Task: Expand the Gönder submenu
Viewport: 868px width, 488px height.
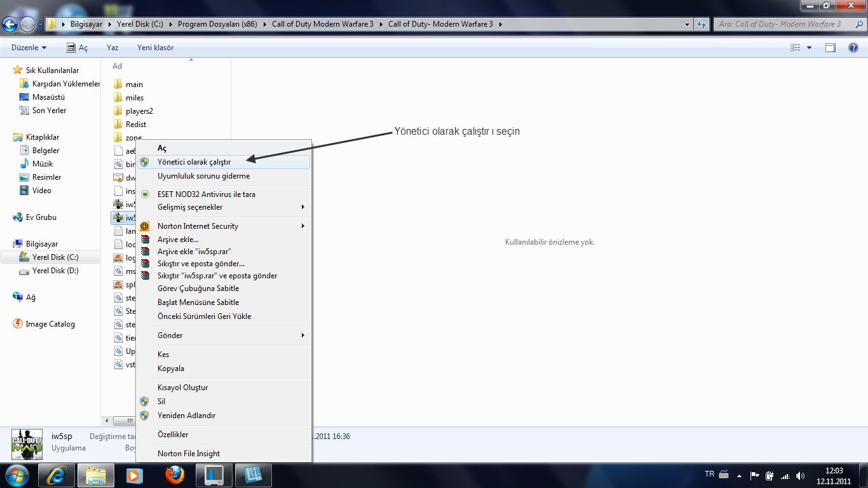Action: [x=302, y=335]
